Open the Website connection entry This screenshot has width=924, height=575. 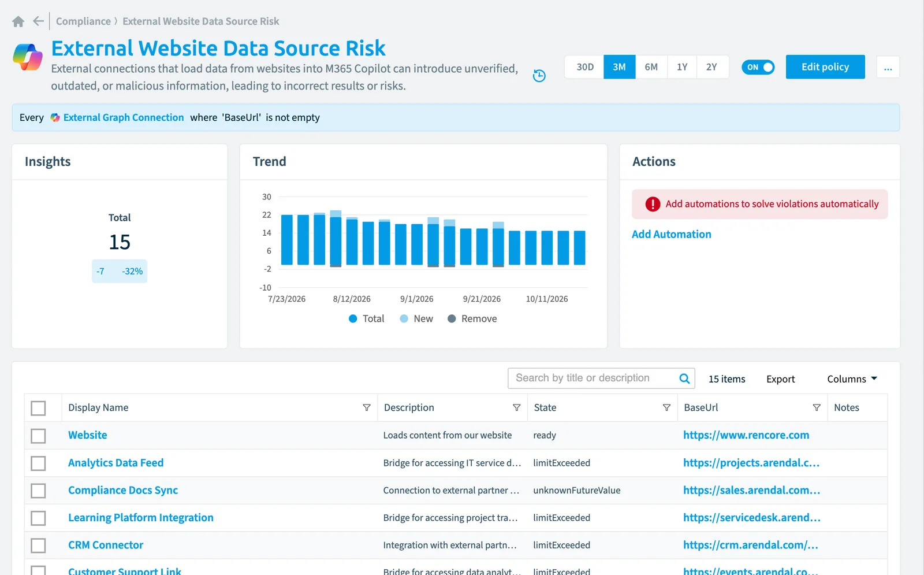pyautogui.click(x=88, y=435)
